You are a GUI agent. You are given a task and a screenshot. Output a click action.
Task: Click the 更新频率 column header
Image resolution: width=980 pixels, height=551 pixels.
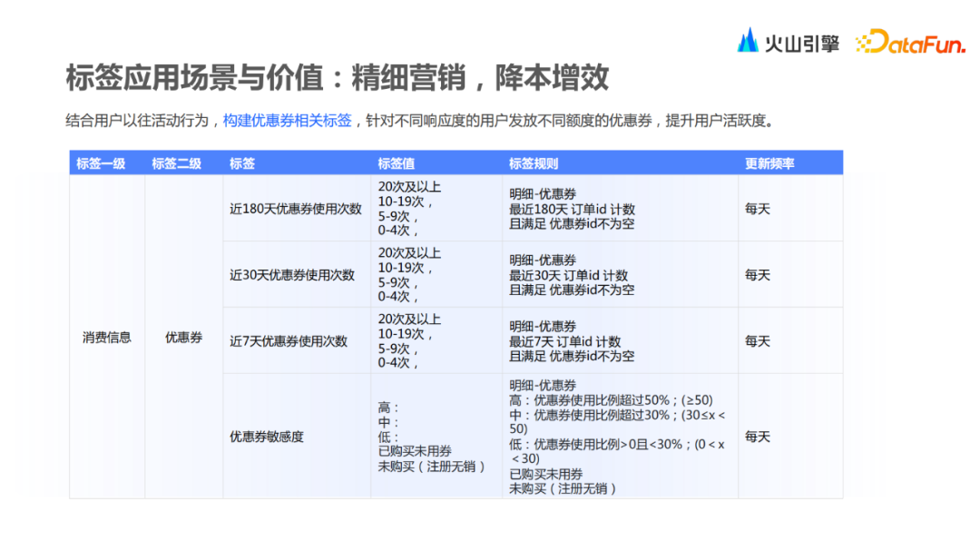768,162
